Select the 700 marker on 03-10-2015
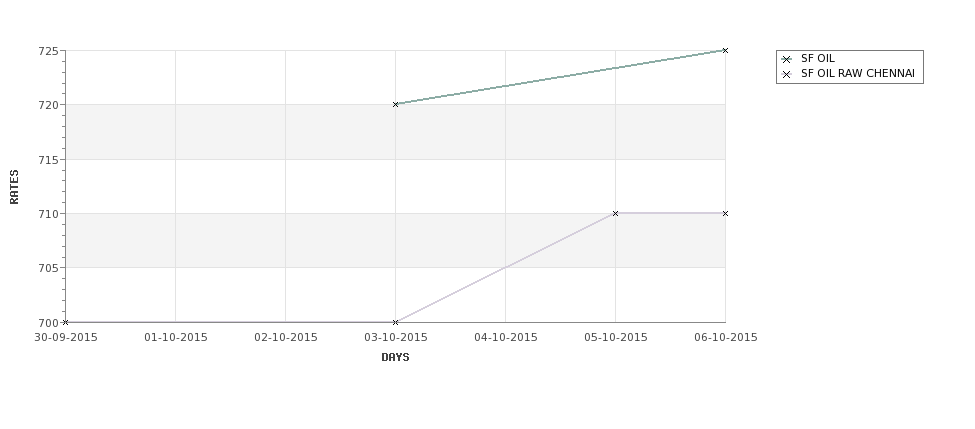Screen dimensions: 975x429 (395, 322)
